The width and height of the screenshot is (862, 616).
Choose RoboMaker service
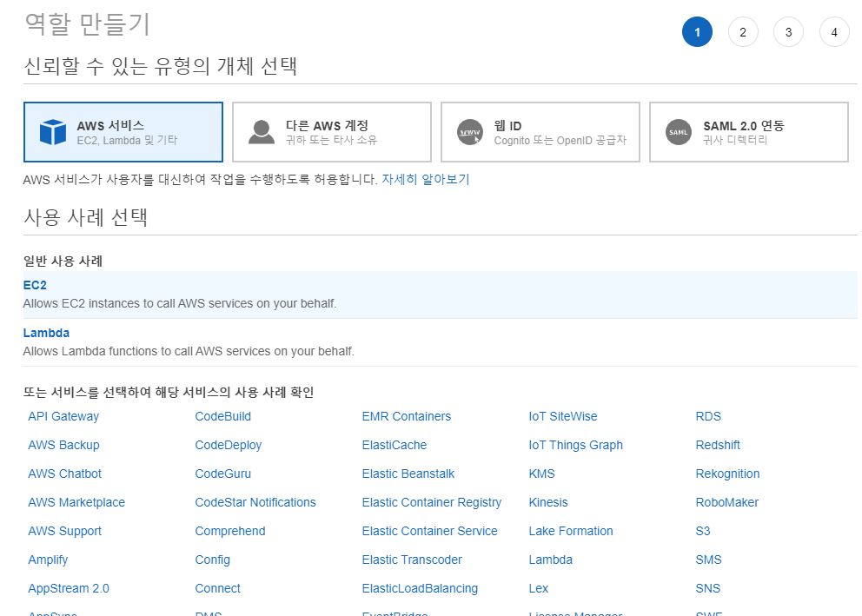[726, 502]
